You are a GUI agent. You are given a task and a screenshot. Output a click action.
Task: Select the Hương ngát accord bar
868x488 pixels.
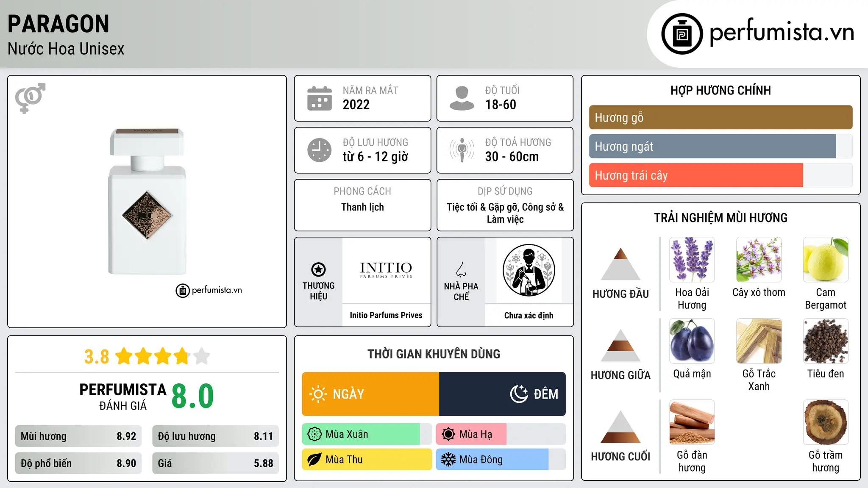[x=721, y=146]
